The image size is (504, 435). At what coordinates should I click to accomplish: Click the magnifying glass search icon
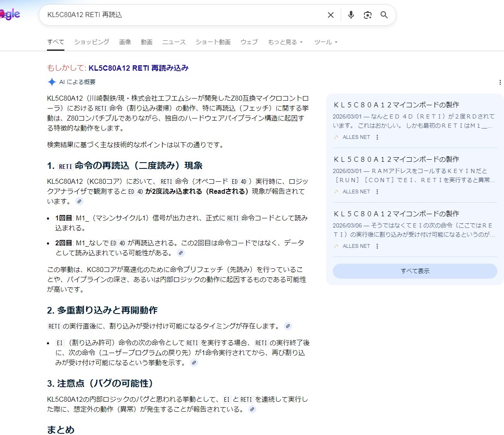(x=384, y=15)
